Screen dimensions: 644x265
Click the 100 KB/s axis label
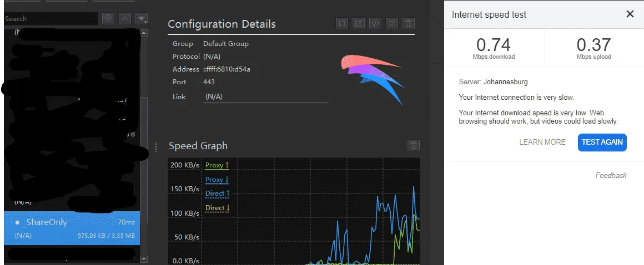(185, 213)
